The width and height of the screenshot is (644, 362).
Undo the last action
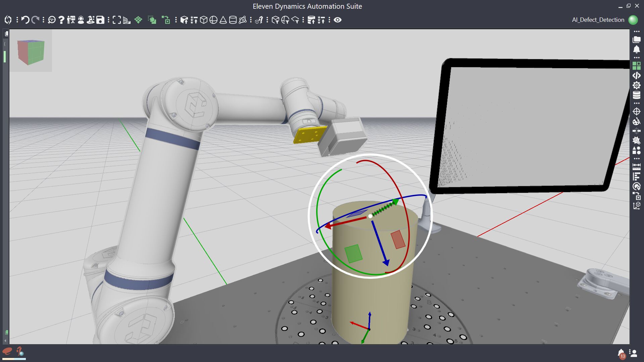pyautogui.click(x=25, y=20)
